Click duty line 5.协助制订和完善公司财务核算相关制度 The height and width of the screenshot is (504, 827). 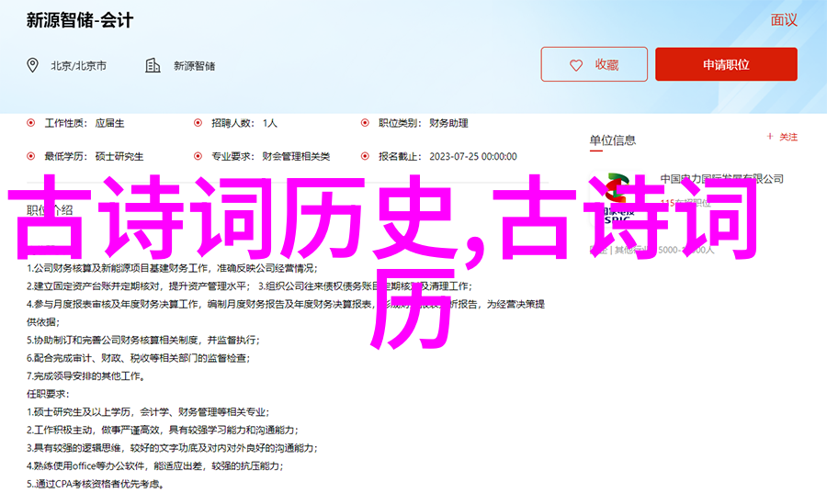143,340
